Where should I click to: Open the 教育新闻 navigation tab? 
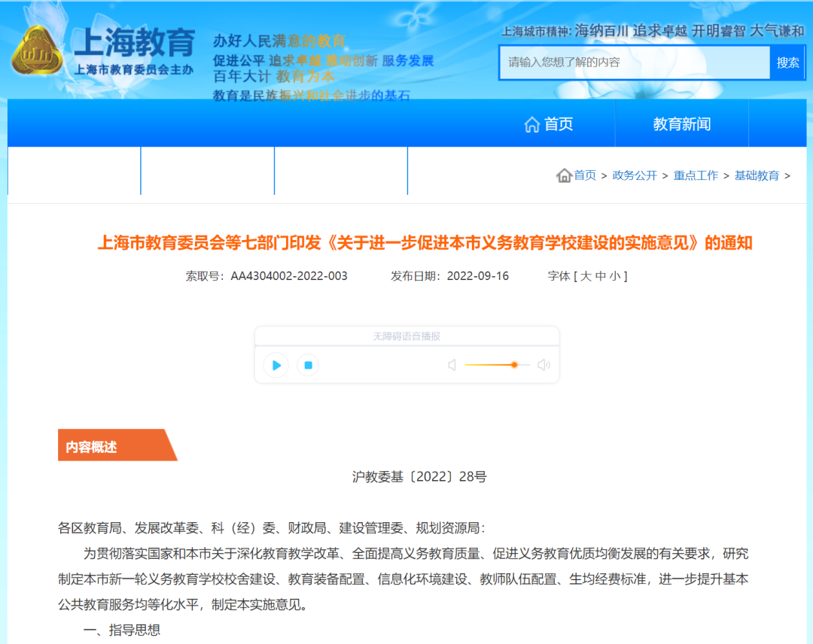681,124
